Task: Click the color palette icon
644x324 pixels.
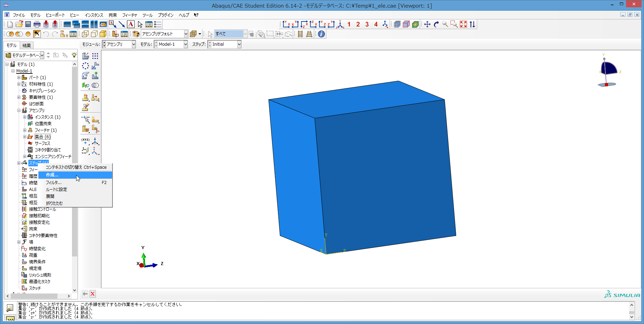Action: coord(136,34)
